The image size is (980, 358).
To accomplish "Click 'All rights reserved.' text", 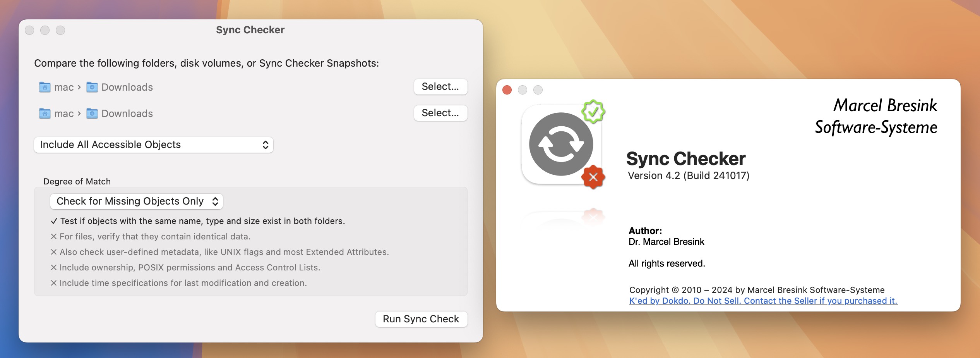I will click(x=667, y=264).
